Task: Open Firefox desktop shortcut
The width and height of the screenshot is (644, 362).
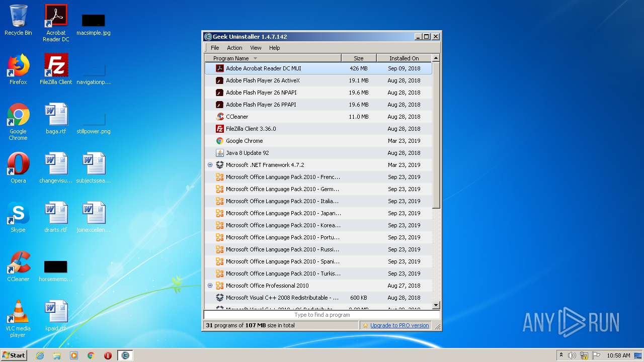Action: pyautogui.click(x=18, y=69)
